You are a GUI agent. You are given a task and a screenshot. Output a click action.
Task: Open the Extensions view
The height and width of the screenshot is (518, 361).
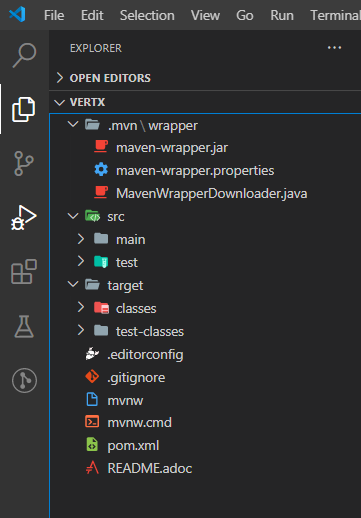(x=24, y=272)
